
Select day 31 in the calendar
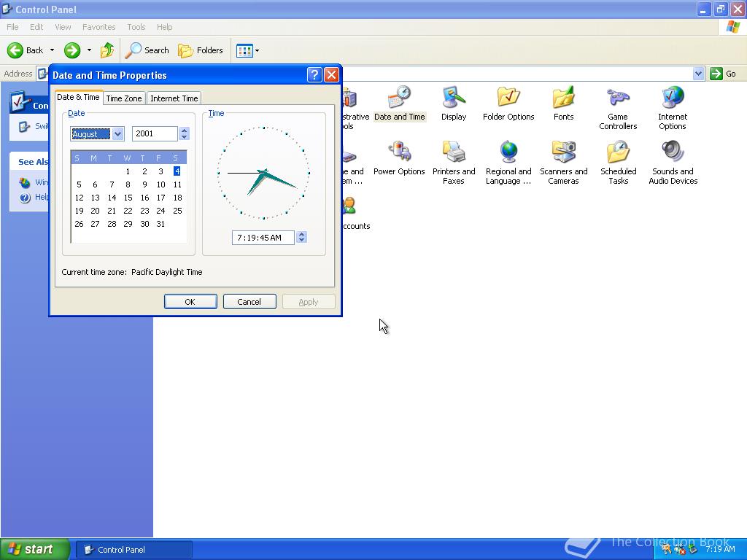tap(160, 224)
